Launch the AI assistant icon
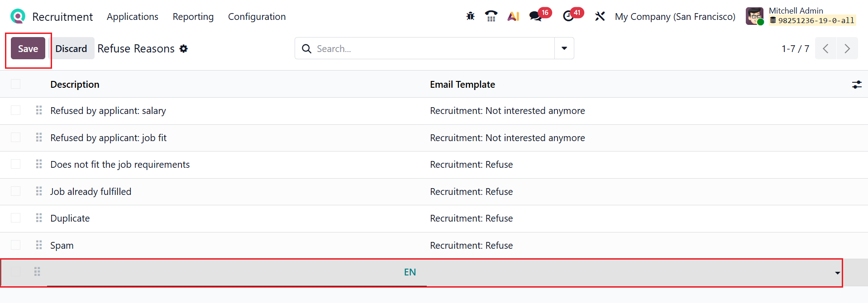This screenshot has height=303, width=868. tap(513, 16)
